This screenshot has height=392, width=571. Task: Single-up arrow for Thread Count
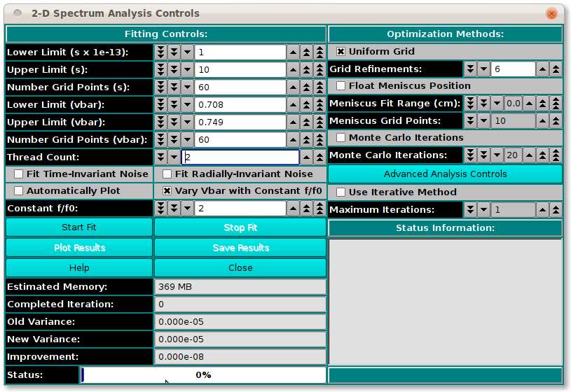(306, 157)
